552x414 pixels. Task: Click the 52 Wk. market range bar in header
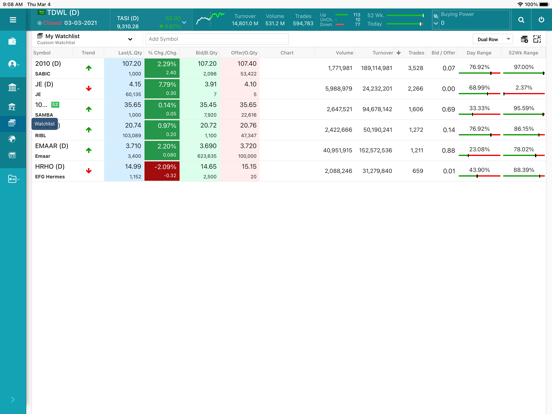point(405,15)
